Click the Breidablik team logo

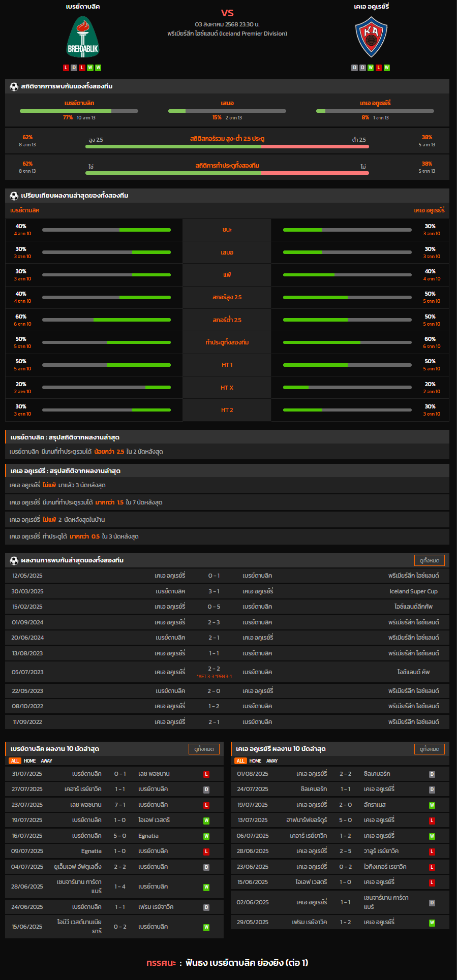[x=83, y=37]
